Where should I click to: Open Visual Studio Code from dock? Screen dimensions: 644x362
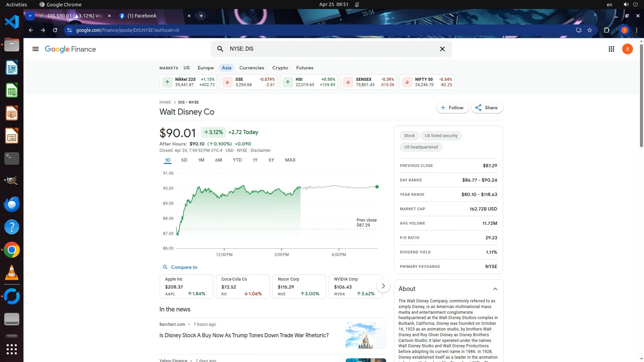coord(12,22)
